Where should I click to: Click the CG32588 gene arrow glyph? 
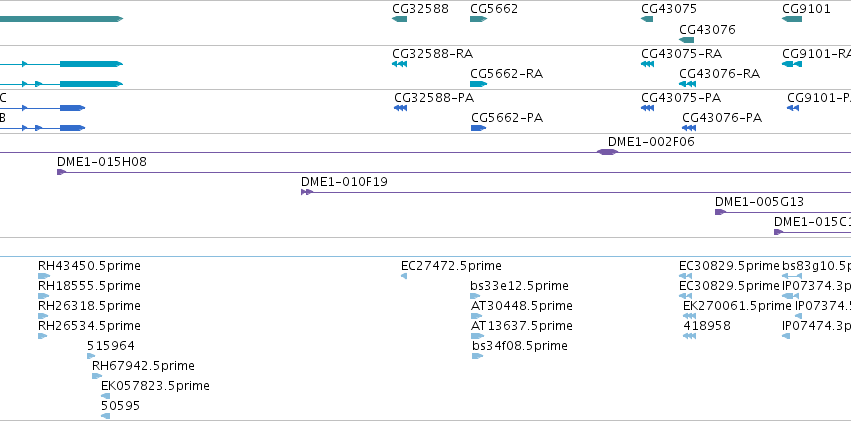tap(399, 19)
